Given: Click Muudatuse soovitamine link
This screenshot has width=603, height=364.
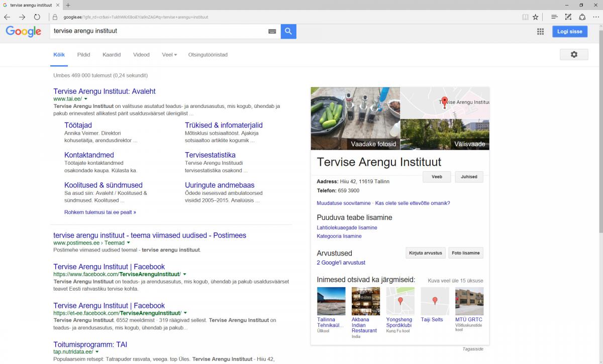Looking at the screenshot, I should pos(343,203).
